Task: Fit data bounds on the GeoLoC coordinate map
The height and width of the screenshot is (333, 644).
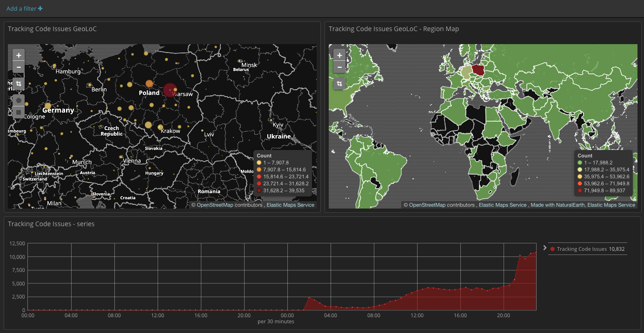Action: pyautogui.click(x=19, y=84)
